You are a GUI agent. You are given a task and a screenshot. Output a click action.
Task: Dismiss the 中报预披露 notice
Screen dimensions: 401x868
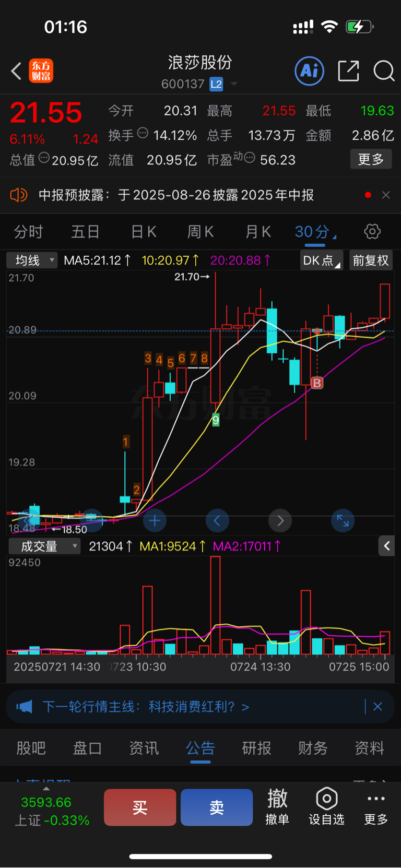[x=386, y=195]
